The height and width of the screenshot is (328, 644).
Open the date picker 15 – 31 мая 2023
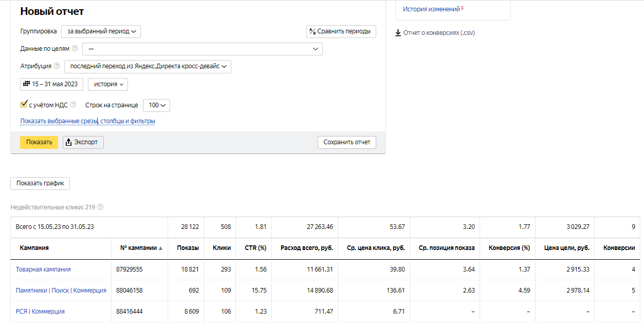click(52, 84)
